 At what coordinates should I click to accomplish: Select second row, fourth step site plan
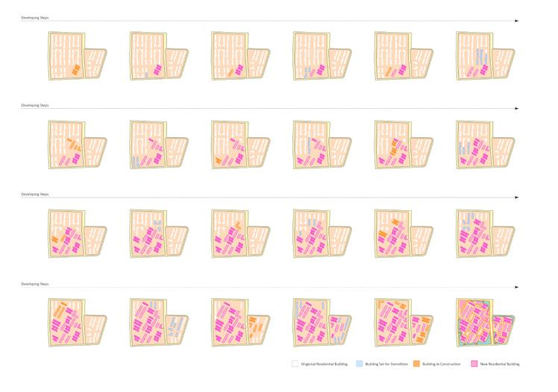[322, 145]
